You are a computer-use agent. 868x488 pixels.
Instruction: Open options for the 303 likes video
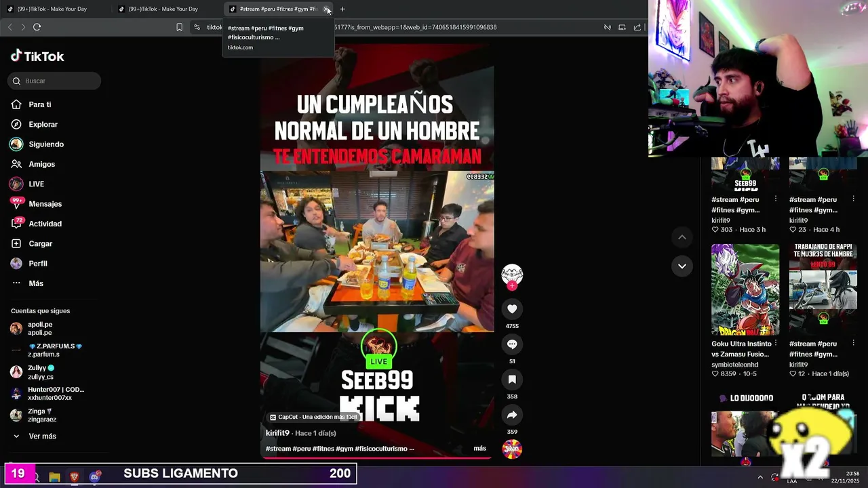pos(775,199)
